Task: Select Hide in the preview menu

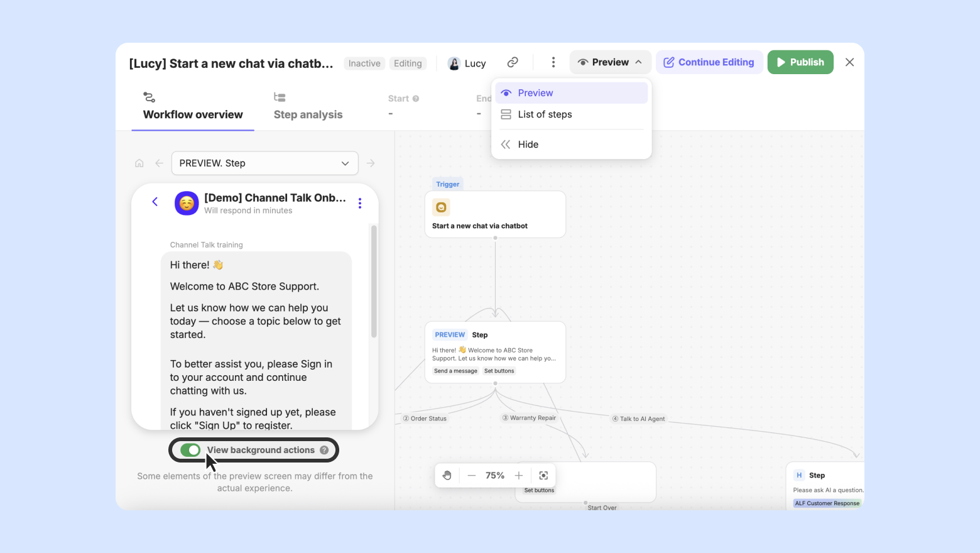Action: (x=572, y=145)
